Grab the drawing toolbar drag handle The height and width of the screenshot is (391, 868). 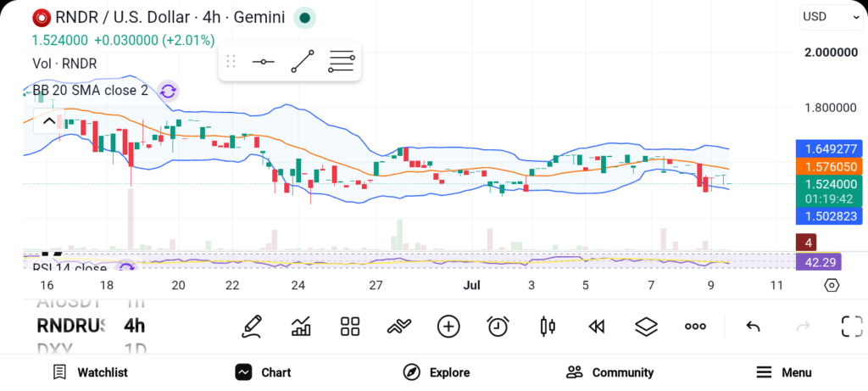tap(231, 61)
